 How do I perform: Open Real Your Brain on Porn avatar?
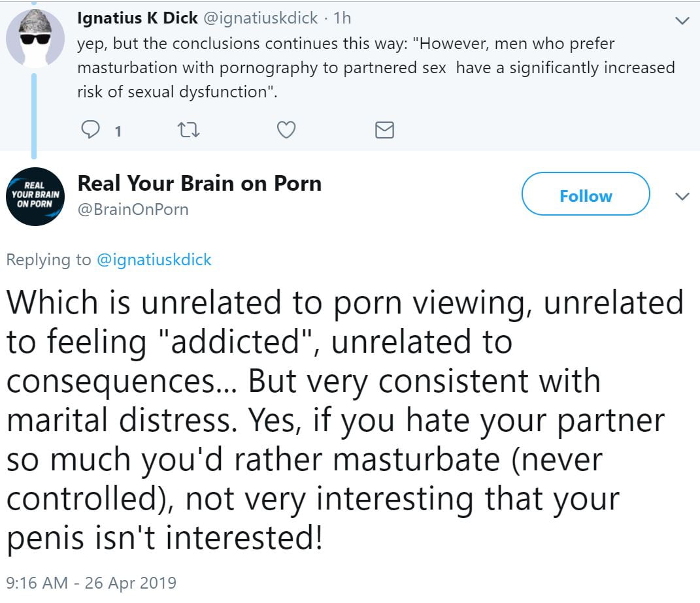tap(35, 197)
